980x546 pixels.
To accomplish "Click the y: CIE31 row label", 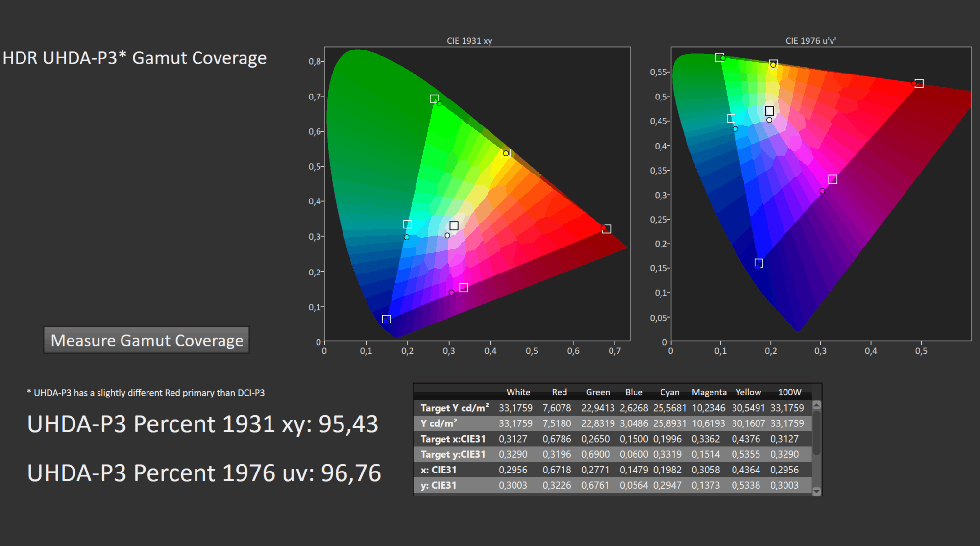I will pyautogui.click(x=439, y=485).
